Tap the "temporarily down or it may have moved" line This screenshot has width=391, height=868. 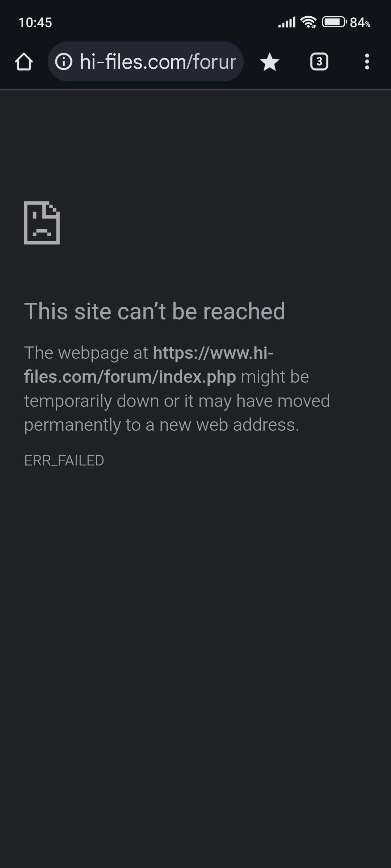click(x=177, y=401)
